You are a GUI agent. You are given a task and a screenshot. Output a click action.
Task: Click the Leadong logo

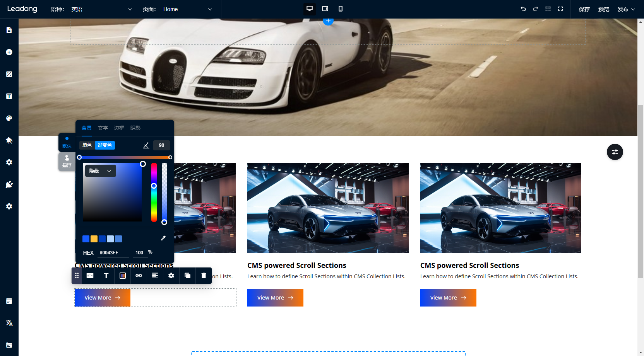click(22, 9)
